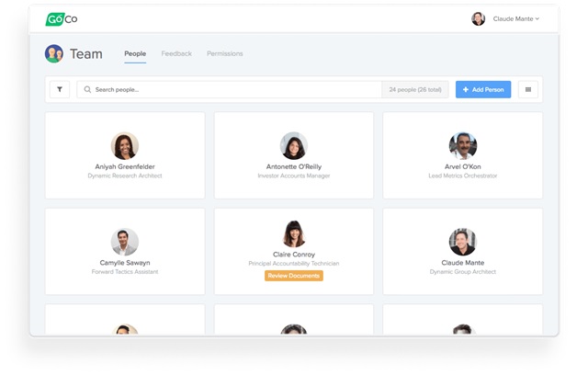Click the name Claire Conroy
This screenshot has height=375, width=588.
[x=294, y=255]
